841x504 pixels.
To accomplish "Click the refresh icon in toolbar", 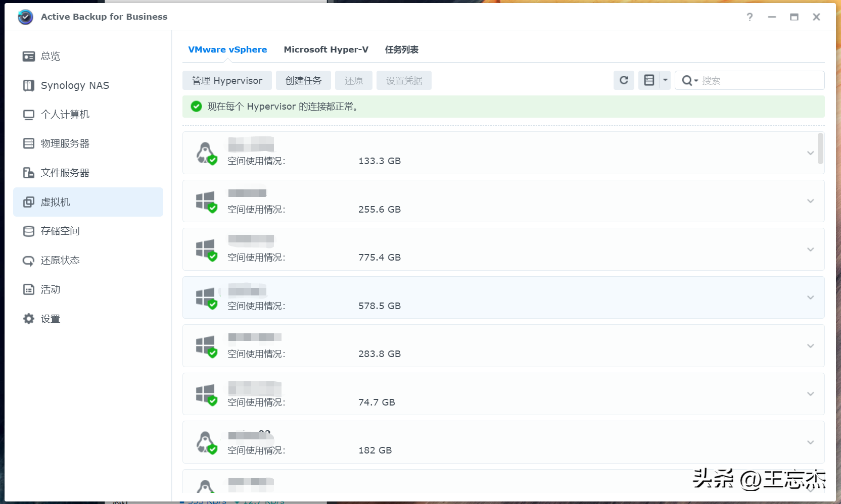I will [x=624, y=80].
